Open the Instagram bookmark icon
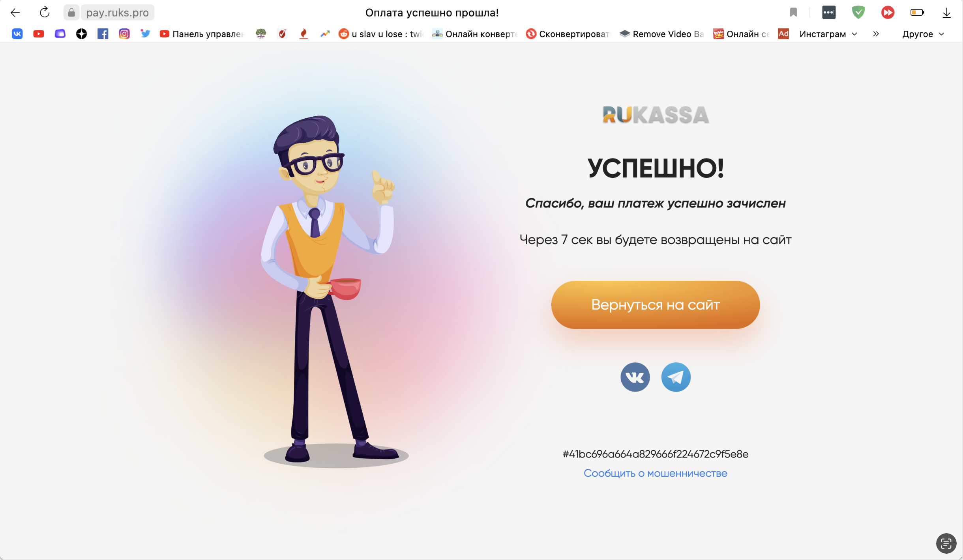Image resolution: width=963 pixels, height=560 pixels. click(124, 34)
